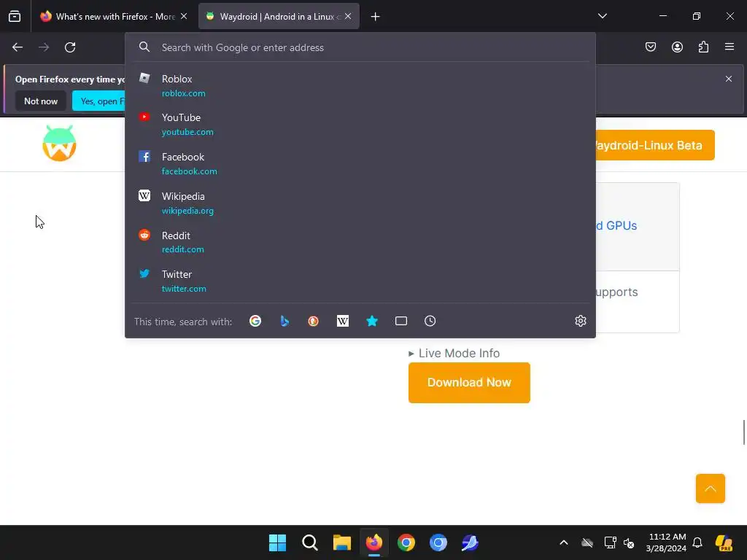The image size is (747, 560).
Task: Focus the search or address field
Action: (x=360, y=47)
